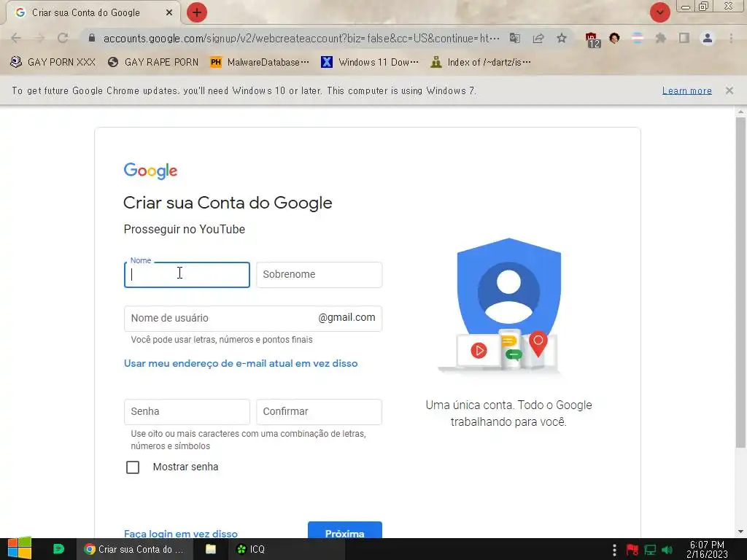Click the scrollbar up arrow

click(740, 112)
